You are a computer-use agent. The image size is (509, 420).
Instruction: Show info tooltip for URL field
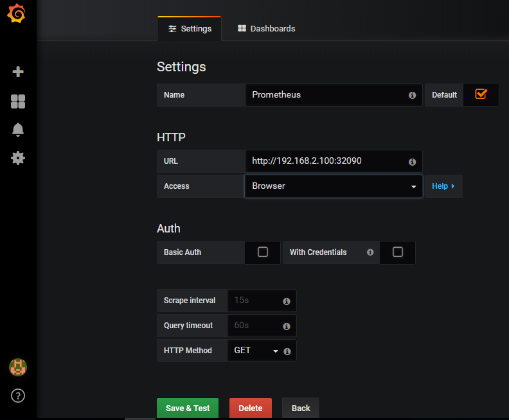[x=412, y=162]
